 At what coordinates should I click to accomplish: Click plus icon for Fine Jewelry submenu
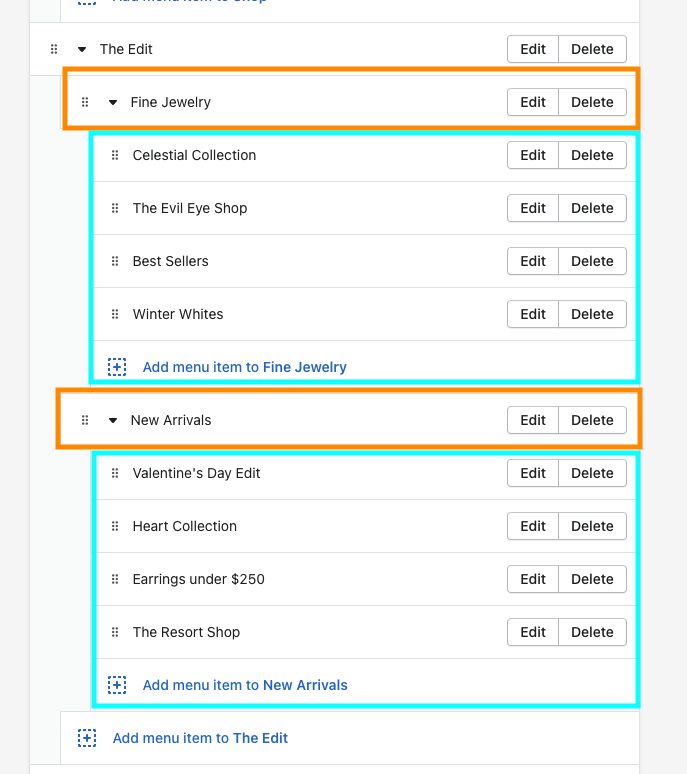(117, 367)
